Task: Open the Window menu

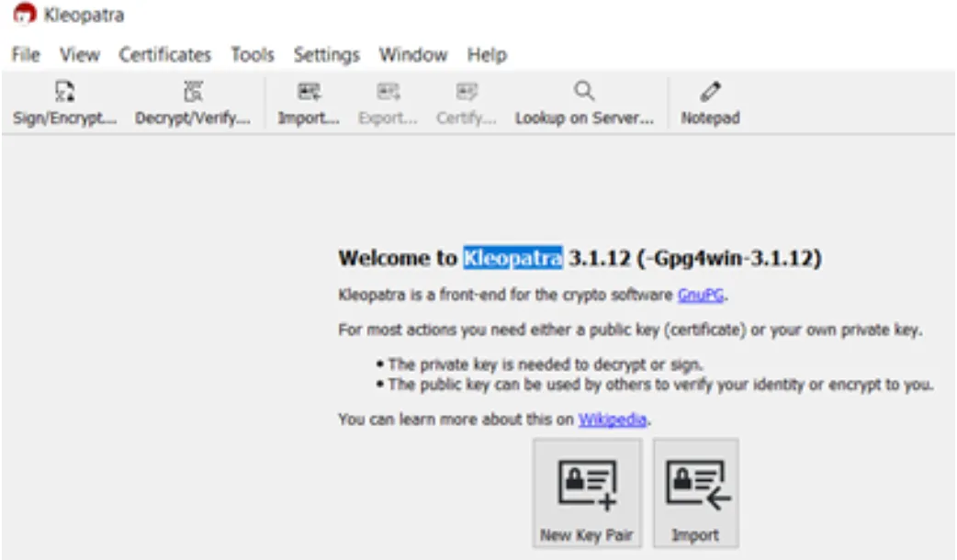Action: point(413,55)
